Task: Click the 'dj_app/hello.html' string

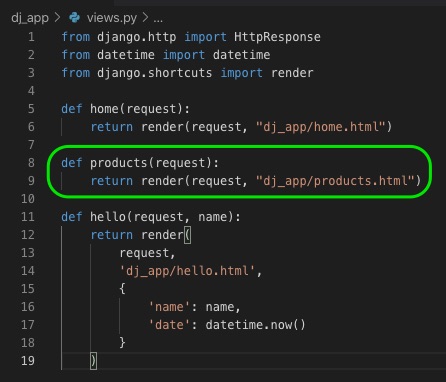Action: tap(187, 271)
